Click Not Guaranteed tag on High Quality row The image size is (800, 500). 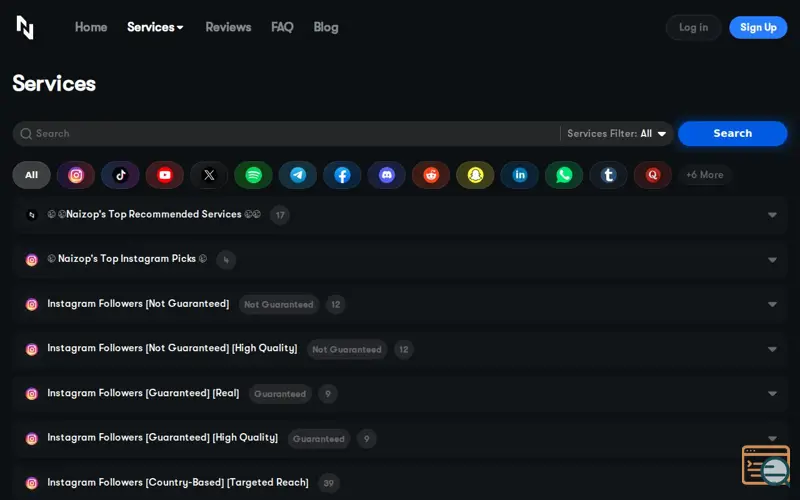[x=347, y=349]
